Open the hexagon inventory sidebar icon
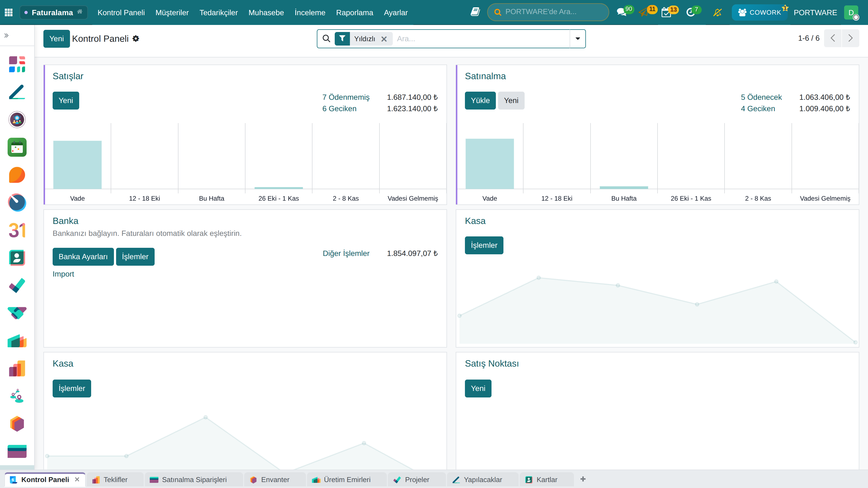 coord(17,424)
